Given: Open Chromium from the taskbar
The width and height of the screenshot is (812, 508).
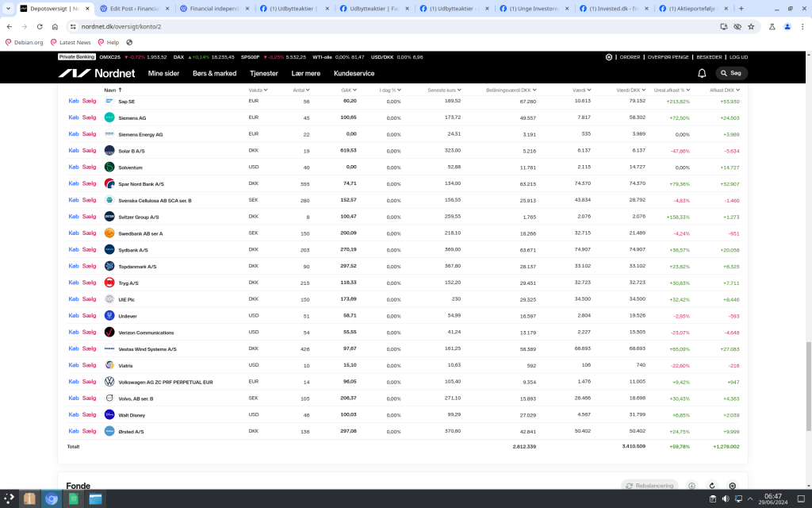Looking at the screenshot, I should tap(52, 498).
